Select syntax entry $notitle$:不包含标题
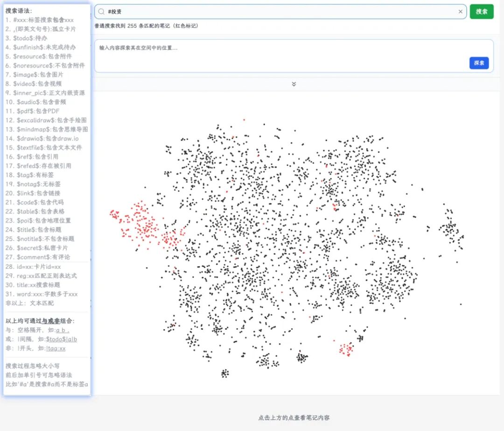Screen dimensions: 504x431 tap(40, 239)
